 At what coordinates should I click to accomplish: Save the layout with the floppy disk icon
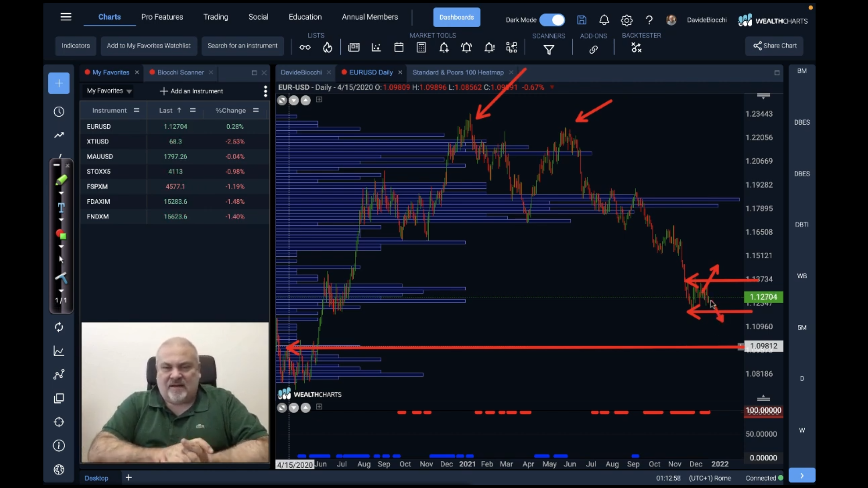click(582, 20)
